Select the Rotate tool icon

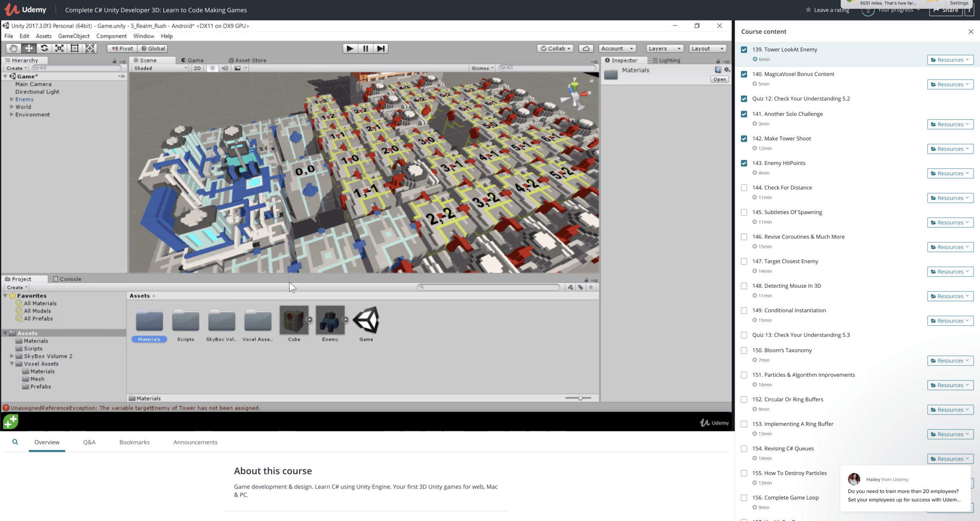tap(44, 48)
